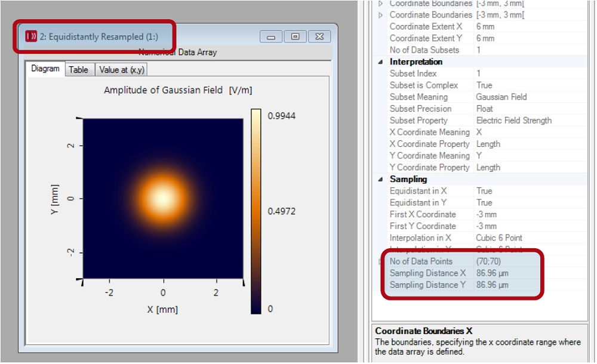Minimize the Equidistantly Resampled window
Image resolution: width=597 pixels, height=364 pixels.
271,36
